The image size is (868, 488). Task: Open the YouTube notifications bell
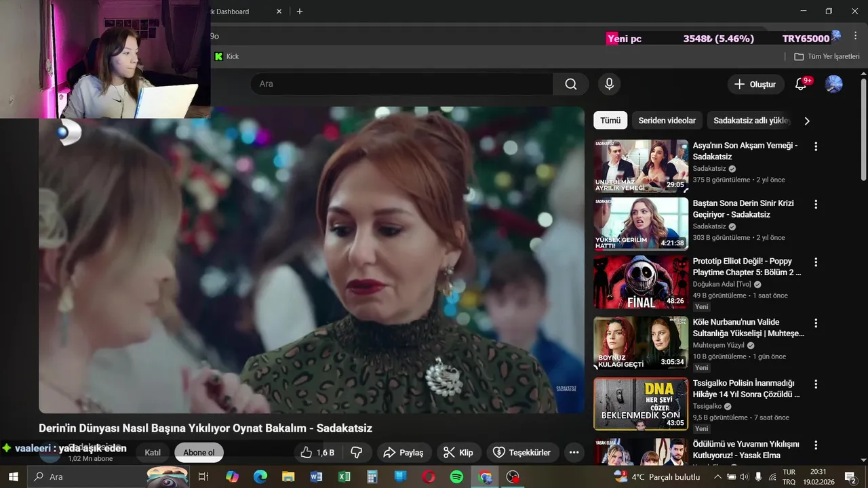(801, 84)
